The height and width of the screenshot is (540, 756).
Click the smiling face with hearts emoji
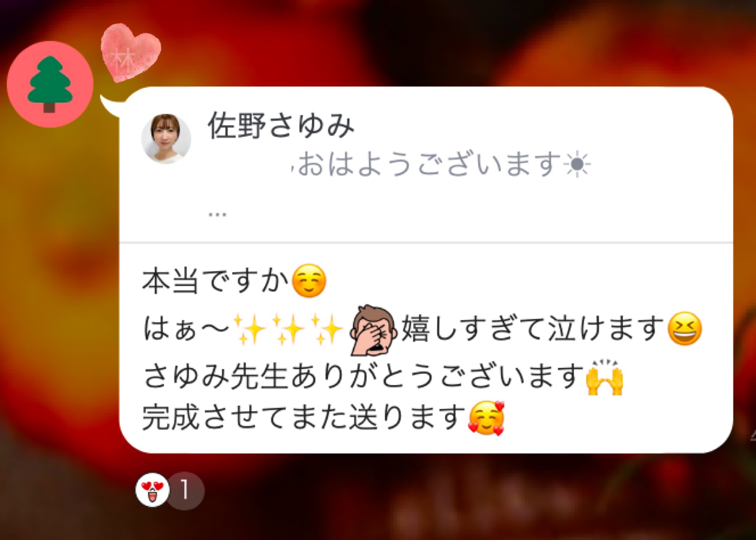tap(487, 418)
